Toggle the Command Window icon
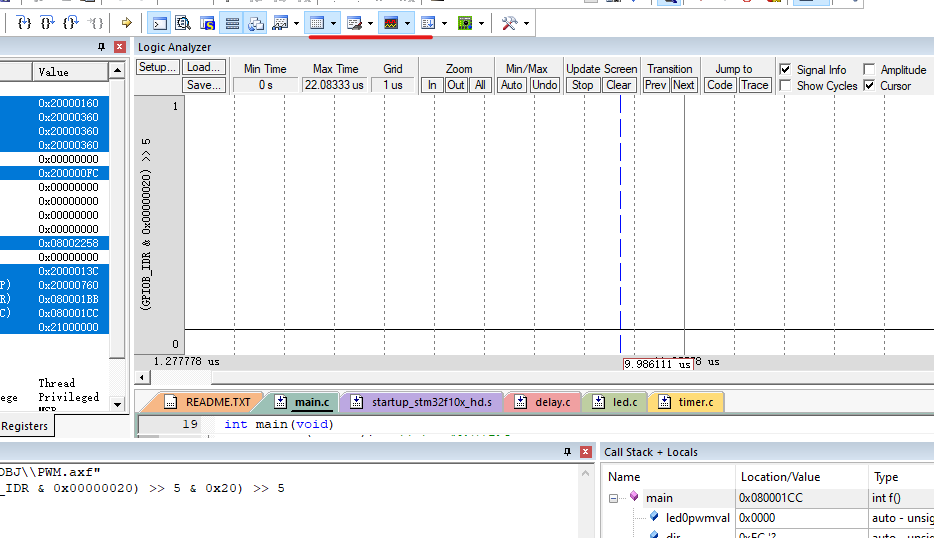 [x=160, y=23]
